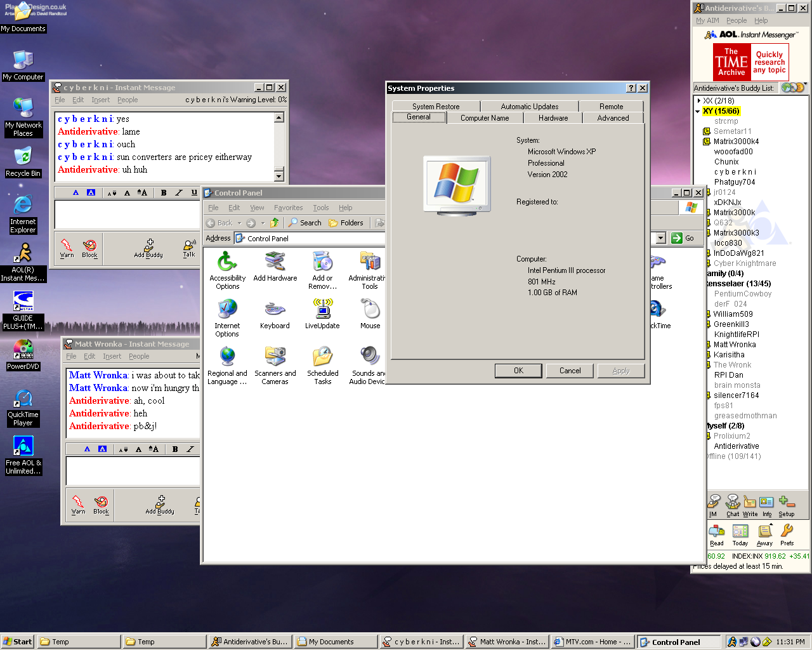Open Internet Options in Control Panel

[227, 317]
